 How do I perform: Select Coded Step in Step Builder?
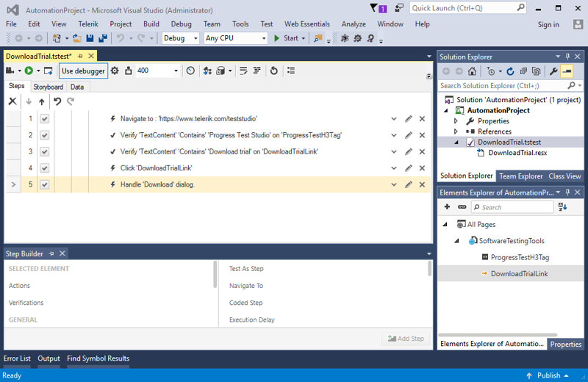(x=246, y=303)
